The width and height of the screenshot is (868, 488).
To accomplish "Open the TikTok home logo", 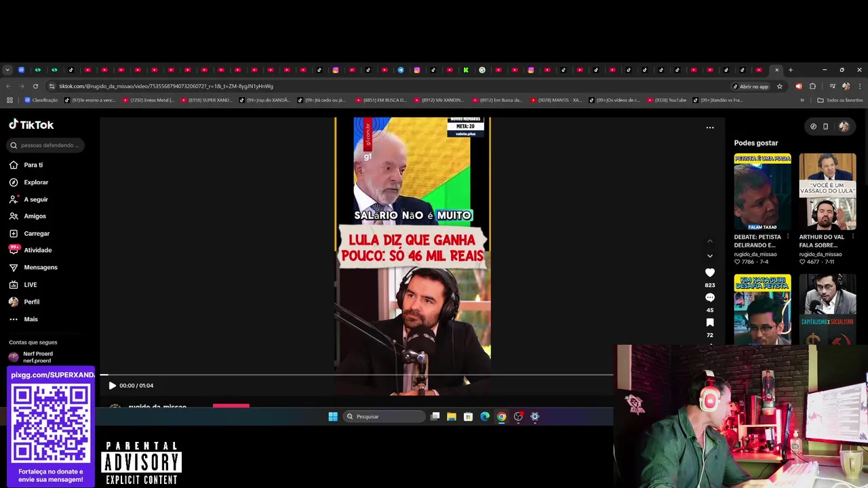I will click(31, 125).
